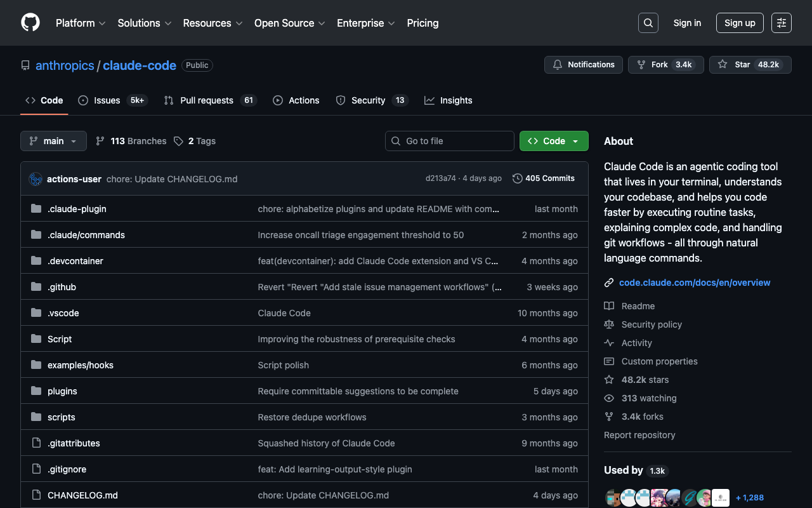Click the GitHub logo icon
The image size is (812, 508).
(x=30, y=23)
